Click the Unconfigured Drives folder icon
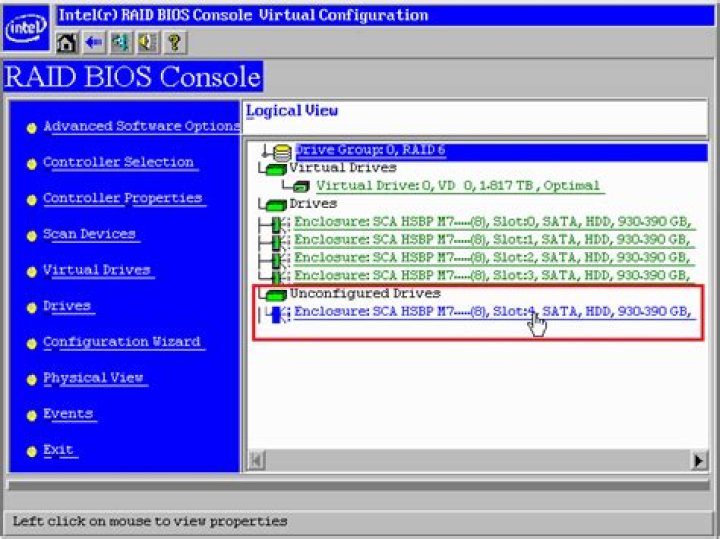 pyautogui.click(x=276, y=295)
